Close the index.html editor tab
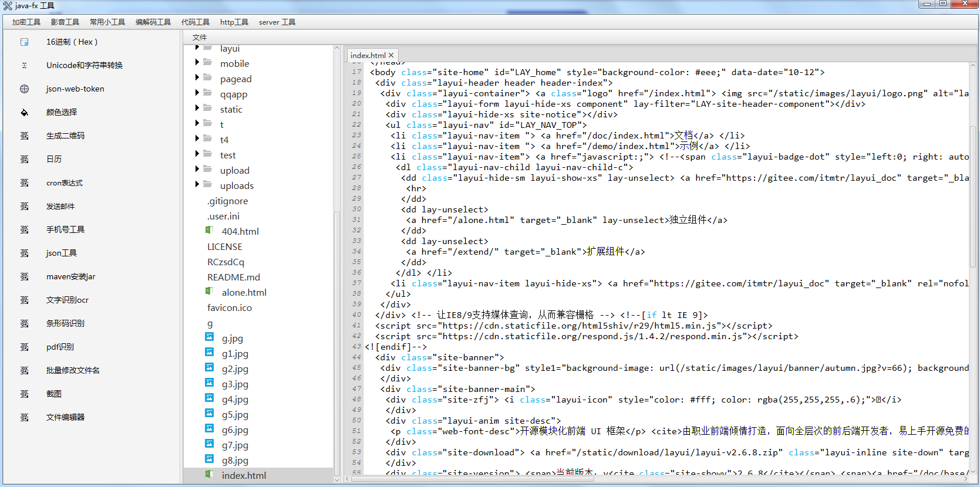Viewport: 980px width, 487px height. point(391,55)
